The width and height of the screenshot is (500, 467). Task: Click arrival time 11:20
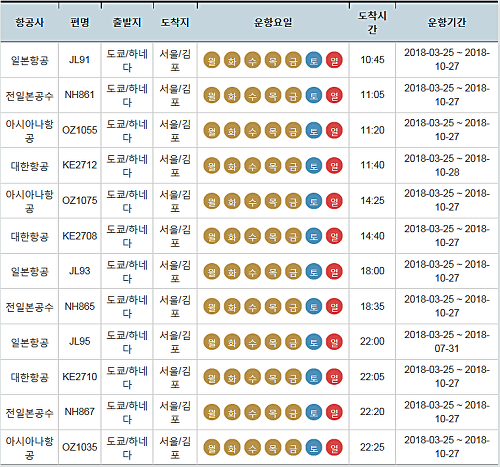coord(372,130)
